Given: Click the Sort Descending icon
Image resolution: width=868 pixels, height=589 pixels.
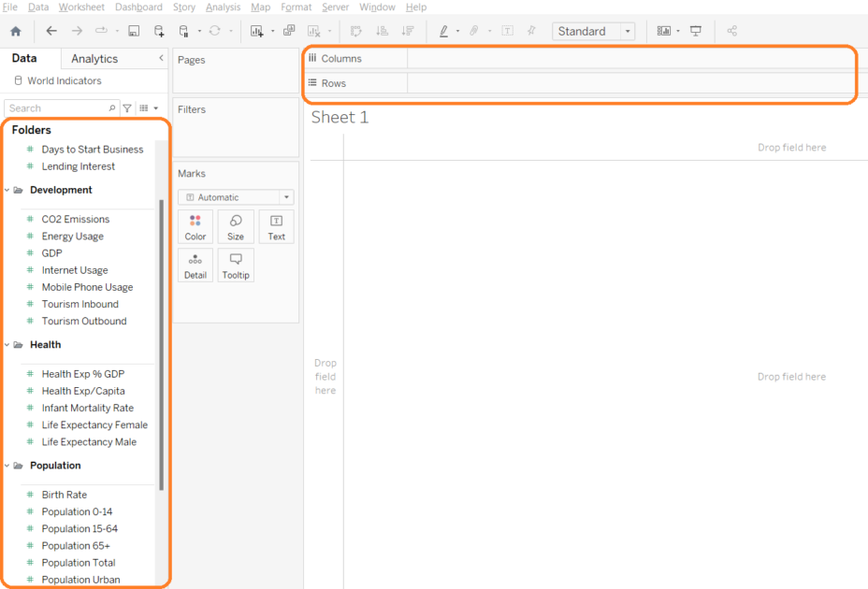Looking at the screenshot, I should coord(407,31).
